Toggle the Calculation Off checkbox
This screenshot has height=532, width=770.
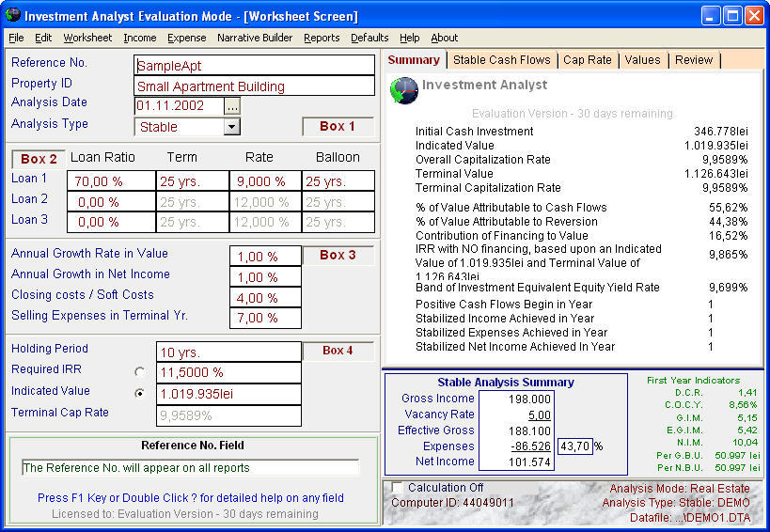coord(397,488)
